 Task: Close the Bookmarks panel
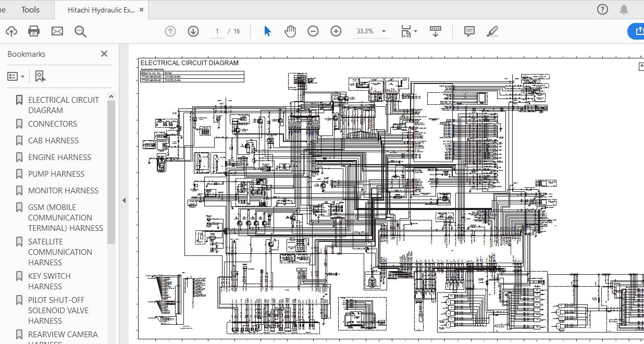pyautogui.click(x=104, y=54)
